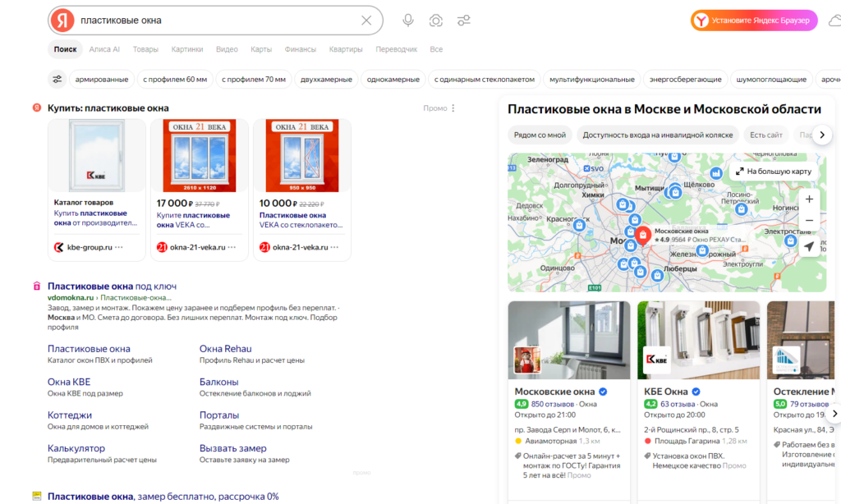Open the Финансы tab
The image size is (841, 504).
[x=301, y=49]
